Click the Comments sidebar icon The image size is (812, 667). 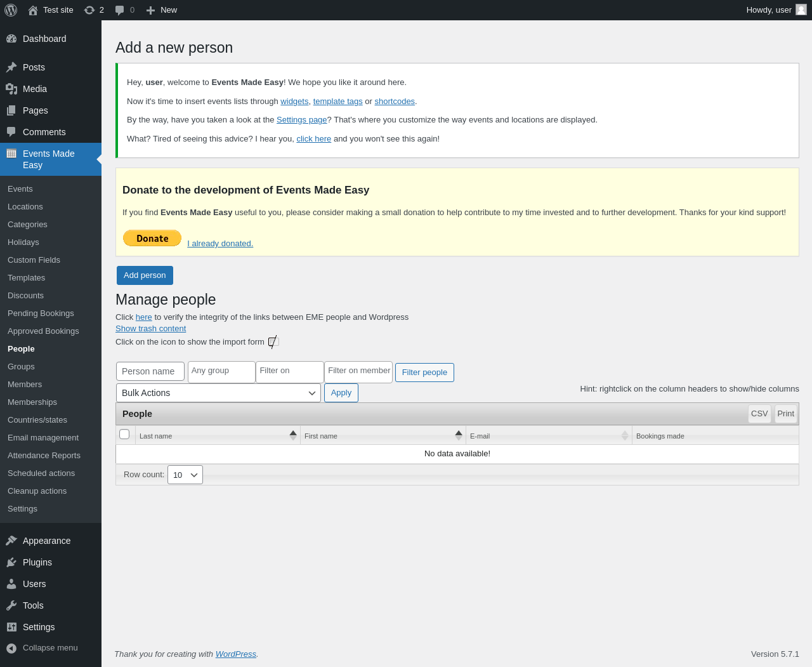click(x=11, y=132)
